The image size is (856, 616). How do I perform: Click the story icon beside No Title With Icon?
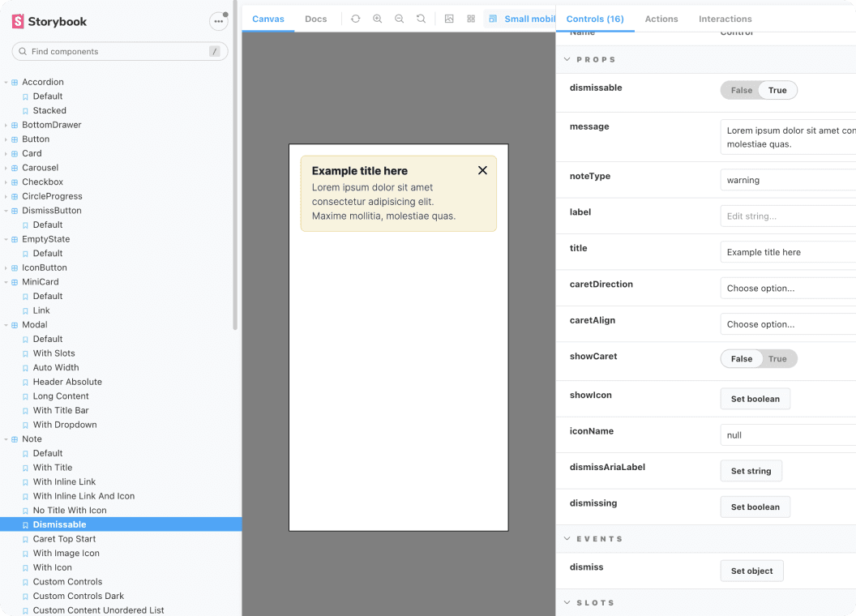25,511
